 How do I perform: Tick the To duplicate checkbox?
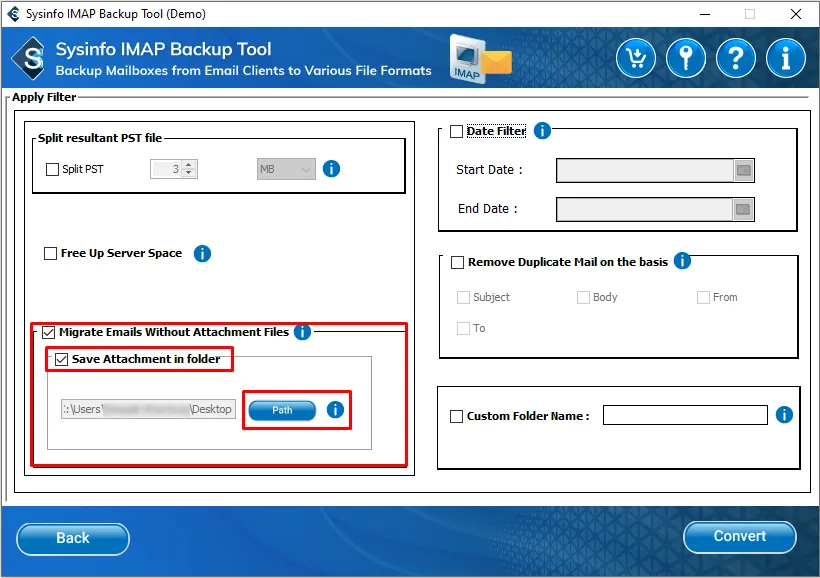coord(463,328)
